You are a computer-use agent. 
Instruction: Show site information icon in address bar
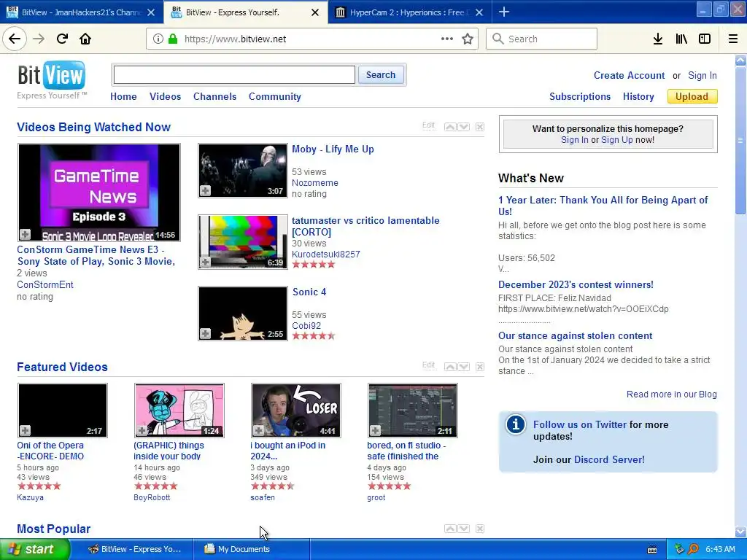point(158,39)
